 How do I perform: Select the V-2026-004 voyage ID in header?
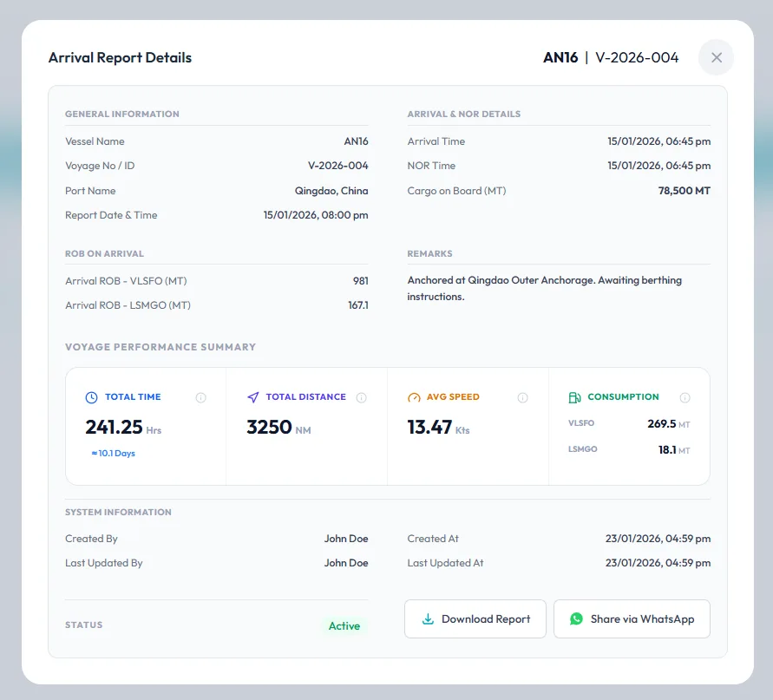click(637, 58)
